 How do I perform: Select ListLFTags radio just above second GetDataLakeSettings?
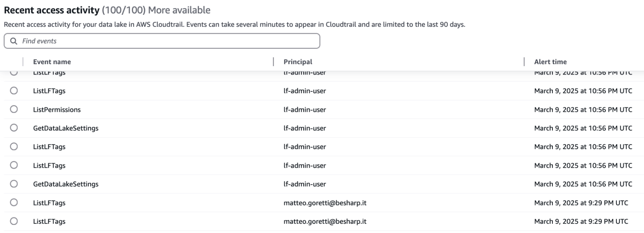(x=14, y=165)
